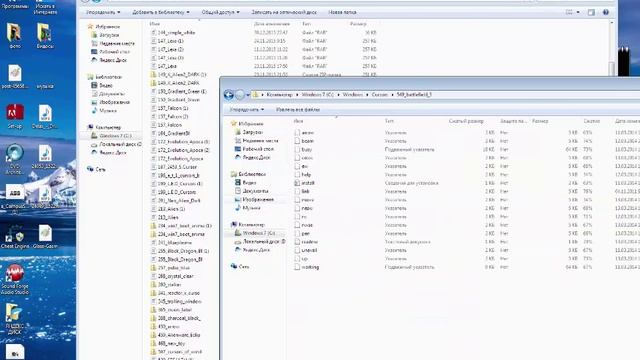640x360 pixels.
Task: Open Видео library in front window sidebar
Action: point(249,183)
